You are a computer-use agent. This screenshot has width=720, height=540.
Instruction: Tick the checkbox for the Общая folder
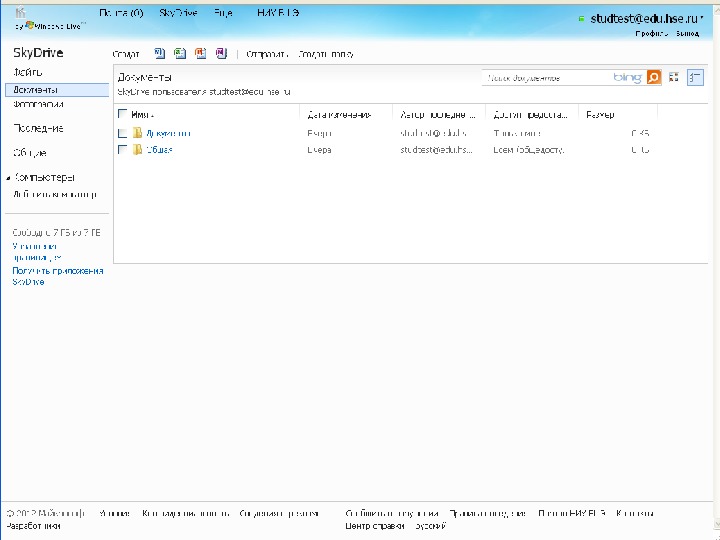tap(122, 150)
